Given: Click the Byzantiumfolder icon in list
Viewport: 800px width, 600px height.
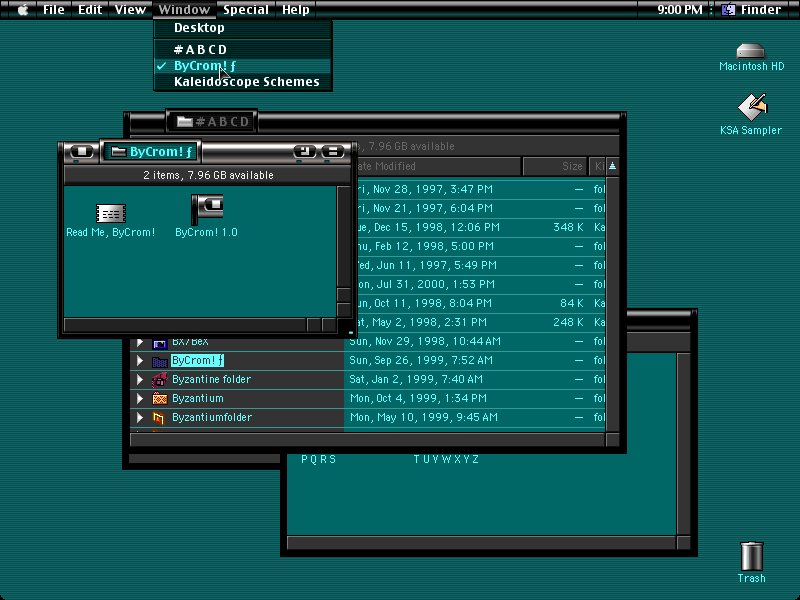Looking at the screenshot, I should tap(159, 418).
